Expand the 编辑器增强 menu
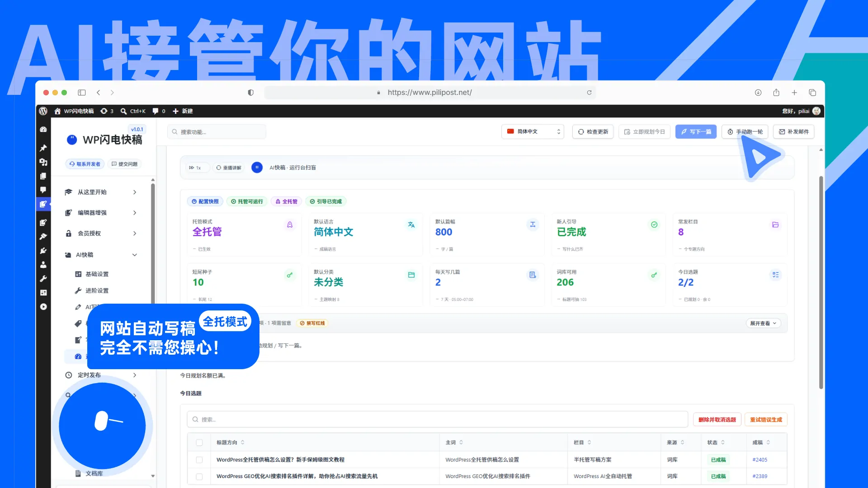This screenshot has height=488, width=868. point(101,213)
